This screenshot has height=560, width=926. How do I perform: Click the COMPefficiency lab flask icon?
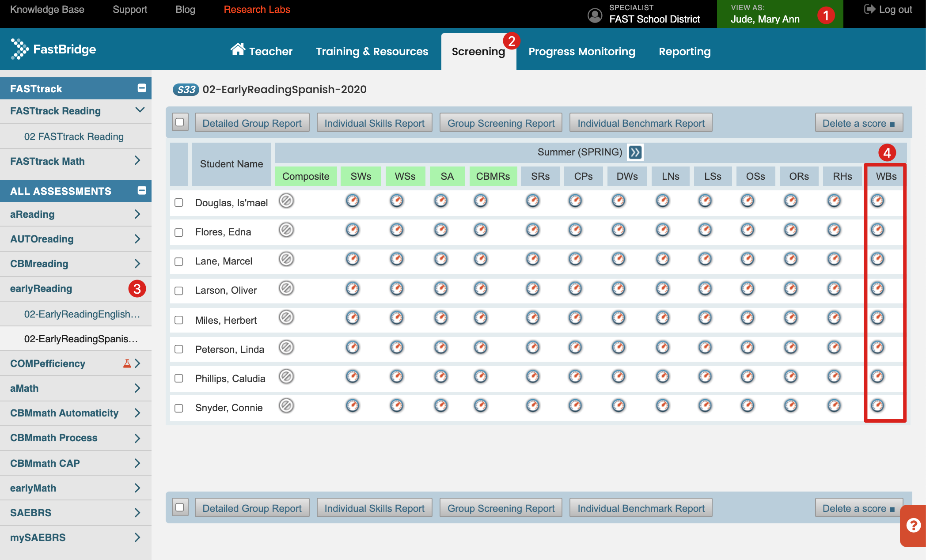127,363
